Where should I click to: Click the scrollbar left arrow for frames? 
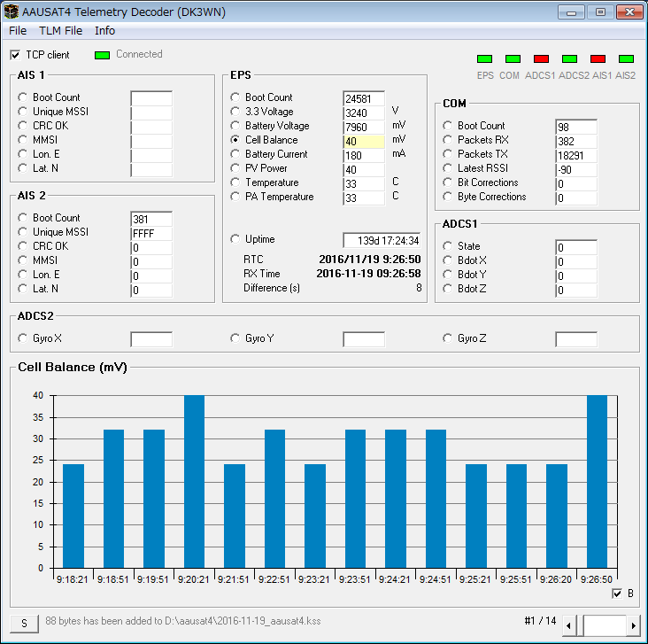coord(569,625)
